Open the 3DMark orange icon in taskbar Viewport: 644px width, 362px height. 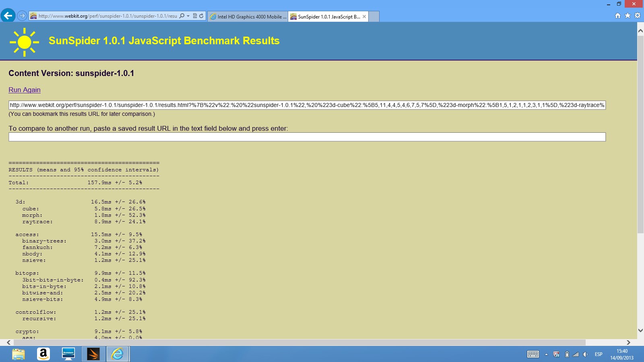point(93,354)
